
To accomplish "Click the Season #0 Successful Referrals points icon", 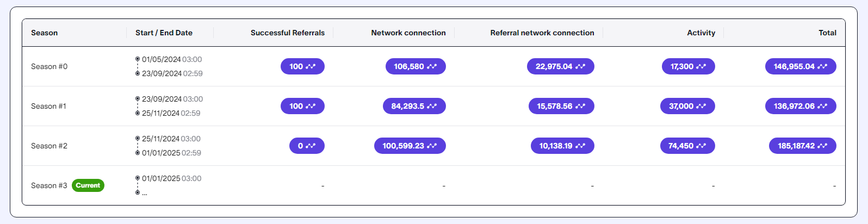I will [311, 66].
